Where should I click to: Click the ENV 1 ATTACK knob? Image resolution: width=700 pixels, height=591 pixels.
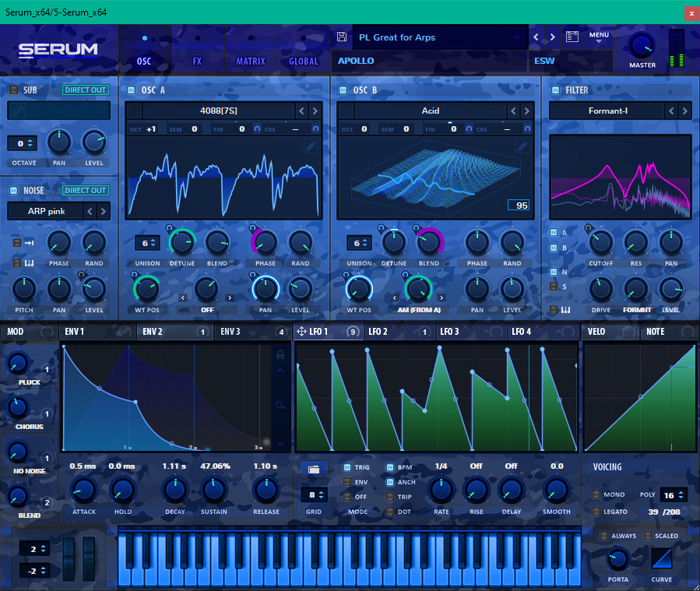(83, 490)
